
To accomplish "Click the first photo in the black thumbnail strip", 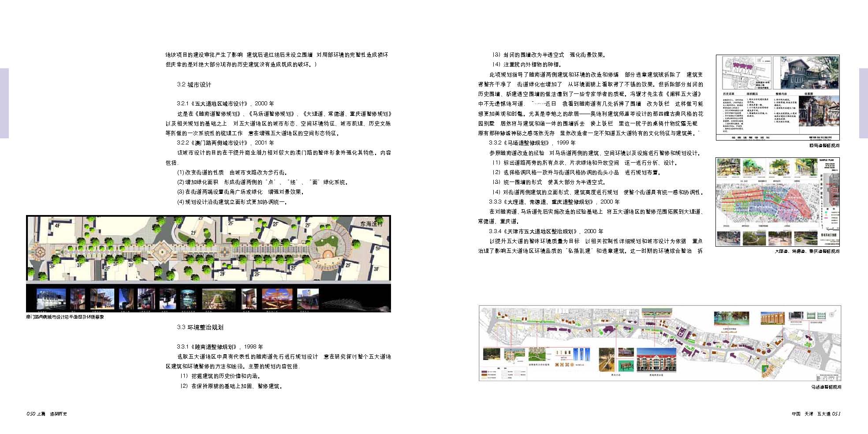I will click(51, 299).
